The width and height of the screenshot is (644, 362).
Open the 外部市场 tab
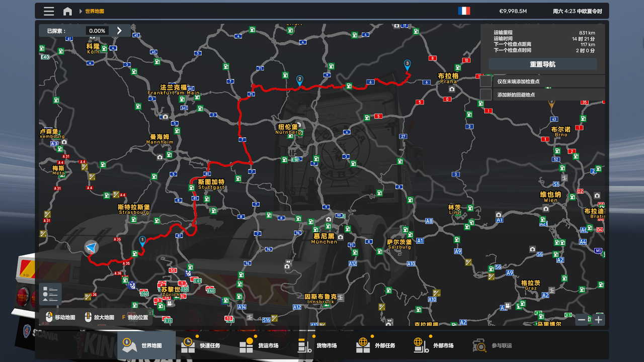tap(439, 345)
